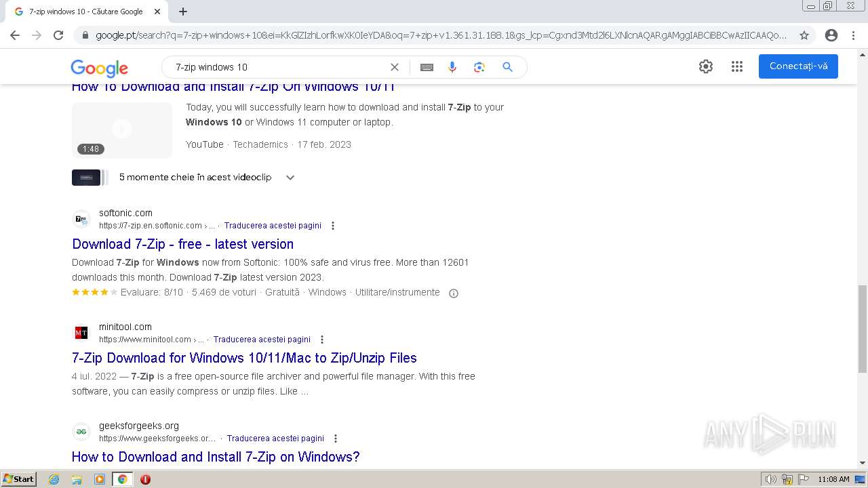
Task: Click the scrollbar down arrow
Action: coord(863,463)
